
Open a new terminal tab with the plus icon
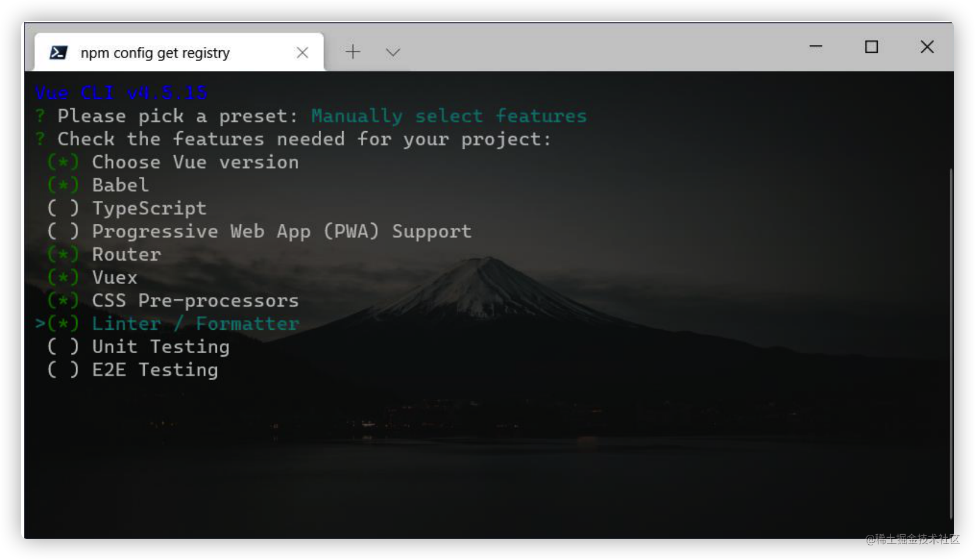(353, 52)
